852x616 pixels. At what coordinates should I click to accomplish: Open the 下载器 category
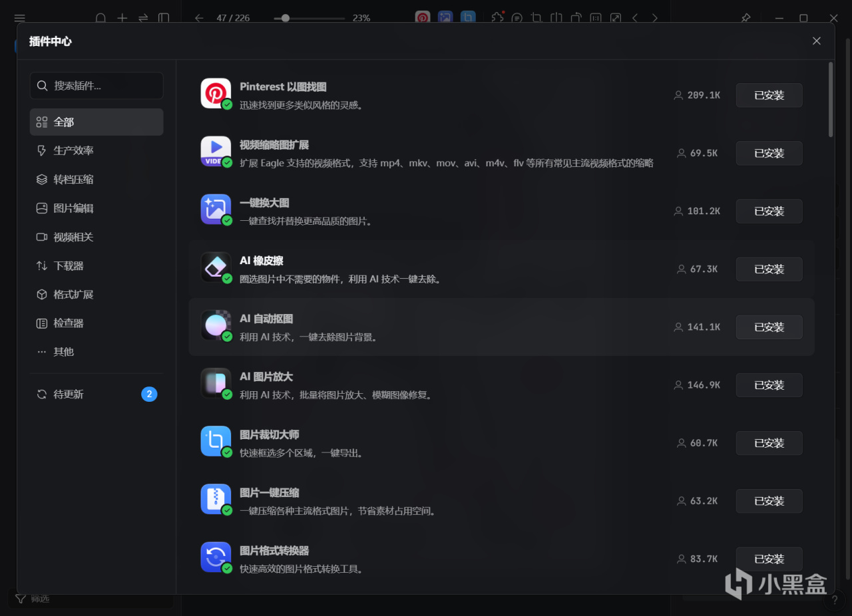click(x=97, y=265)
